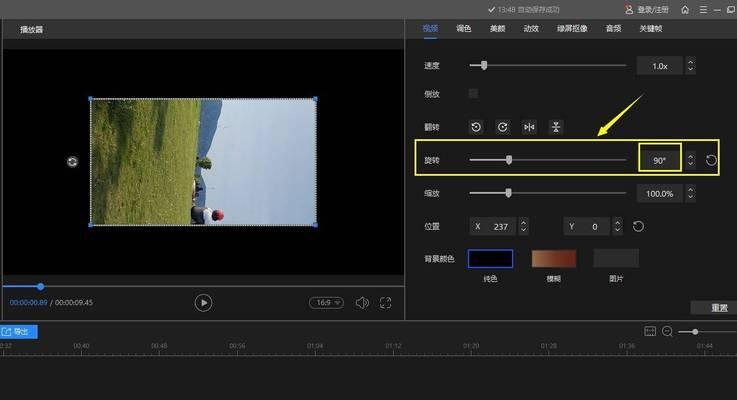Open the hamburger menu in title bar

[x=703, y=9]
